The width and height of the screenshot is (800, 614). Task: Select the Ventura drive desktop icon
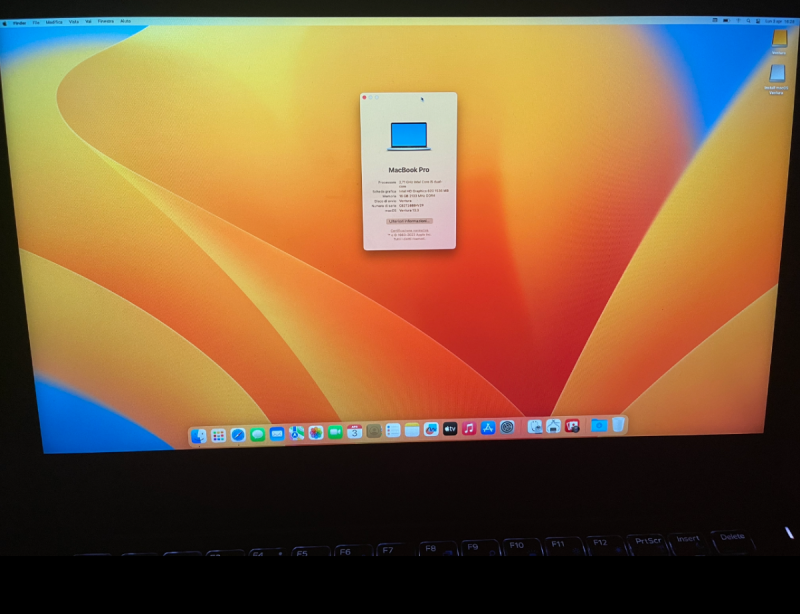[x=779, y=41]
